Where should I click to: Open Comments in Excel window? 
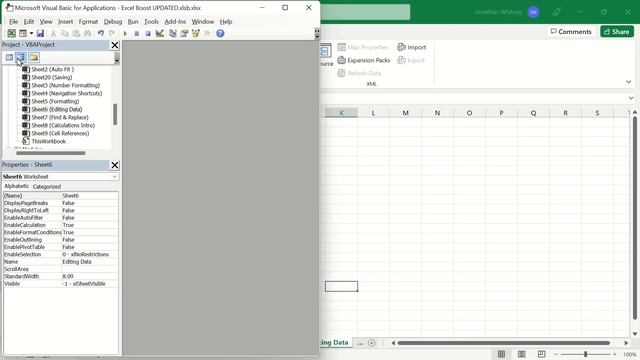point(571,31)
